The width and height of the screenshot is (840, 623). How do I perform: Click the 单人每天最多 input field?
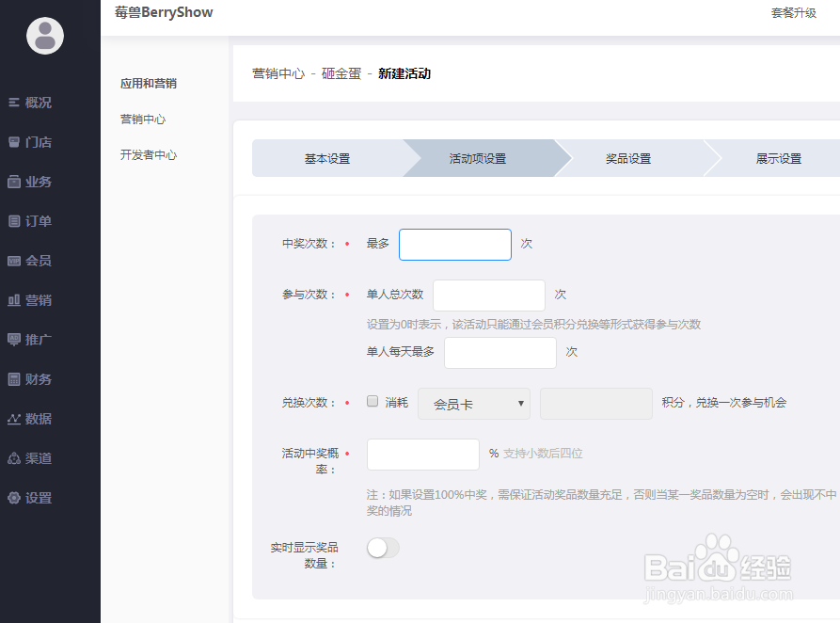pos(499,352)
